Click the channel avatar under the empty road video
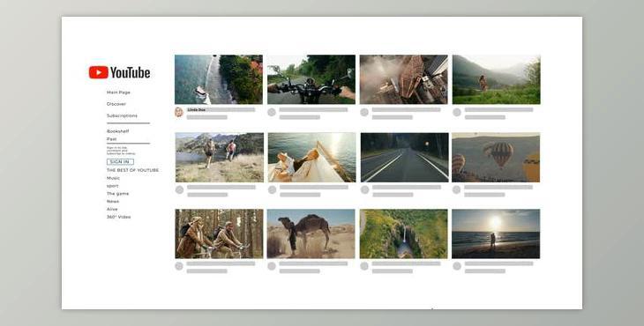 [x=364, y=189]
